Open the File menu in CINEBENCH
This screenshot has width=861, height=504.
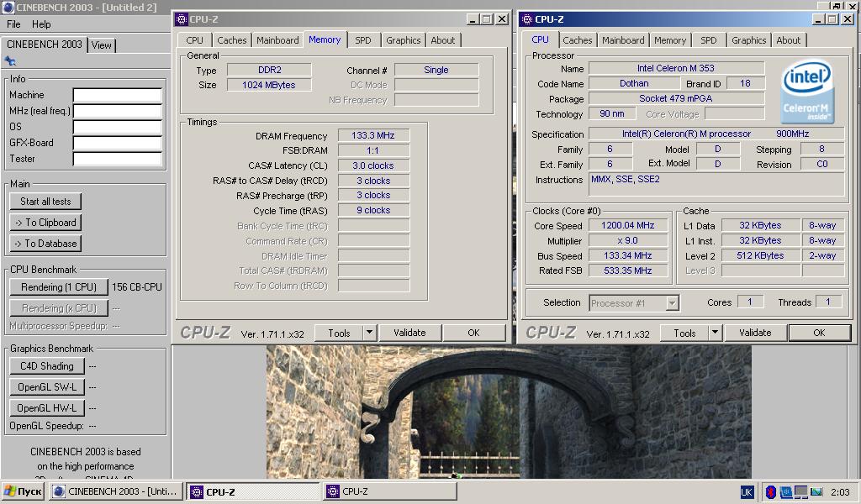click(13, 24)
